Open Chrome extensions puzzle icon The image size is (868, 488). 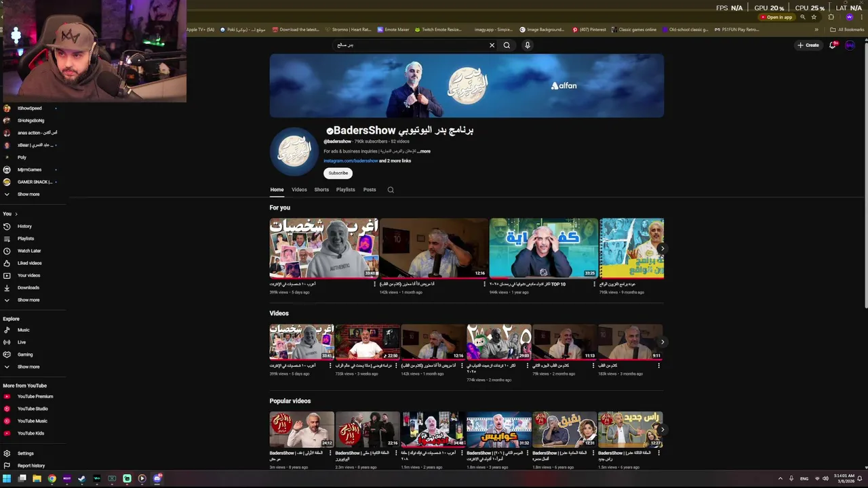(831, 17)
